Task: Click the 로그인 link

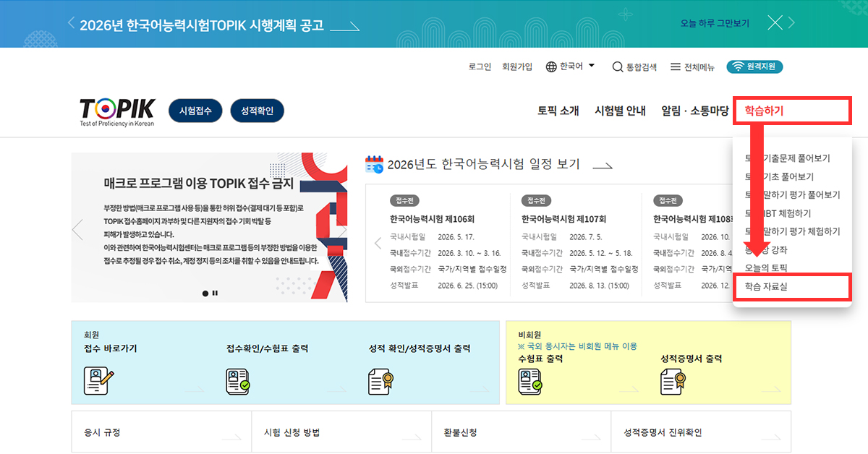Action: (480, 67)
